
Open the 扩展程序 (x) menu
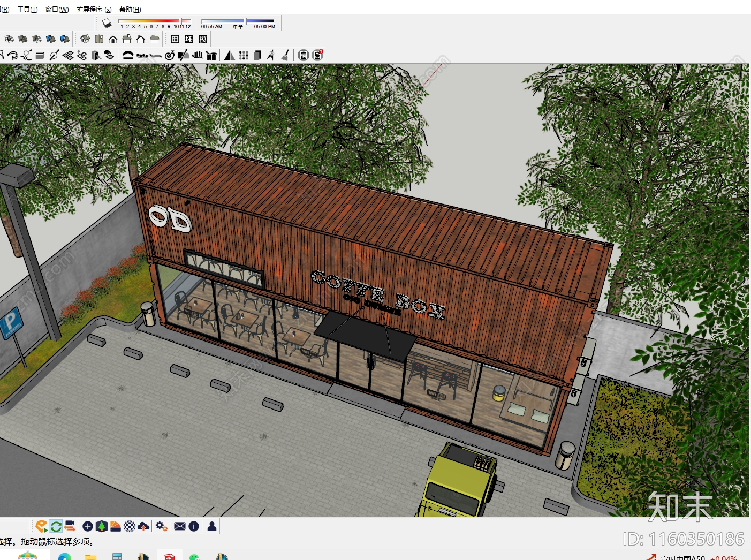pos(94,10)
